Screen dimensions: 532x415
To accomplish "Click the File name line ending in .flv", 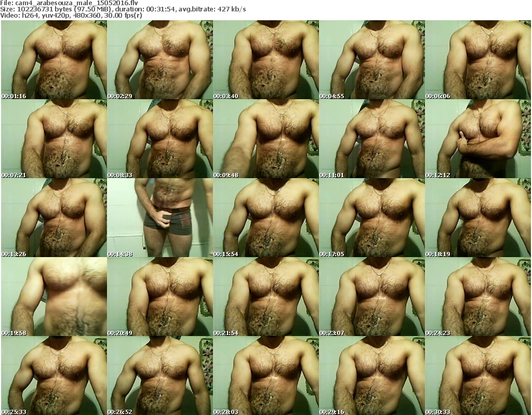I will pos(69,3).
